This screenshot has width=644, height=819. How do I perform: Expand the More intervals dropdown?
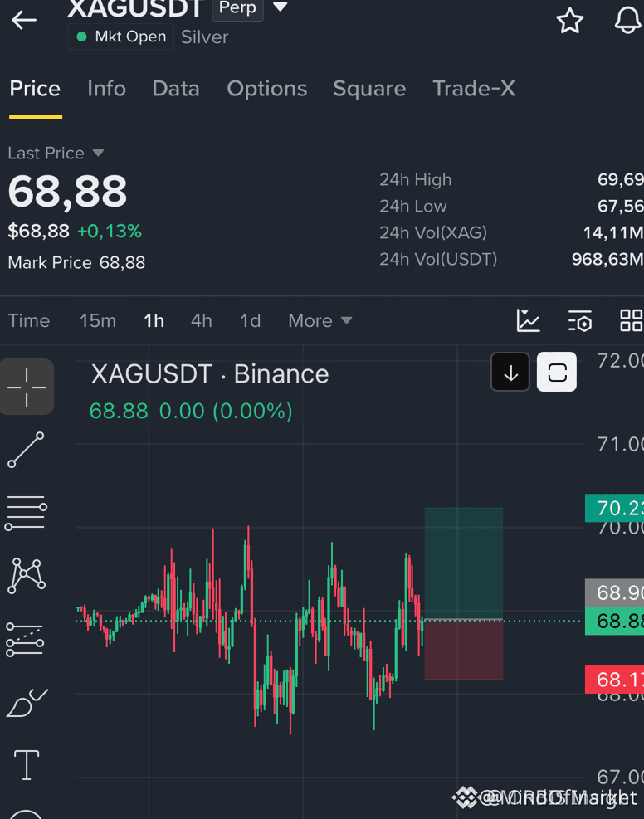(320, 320)
